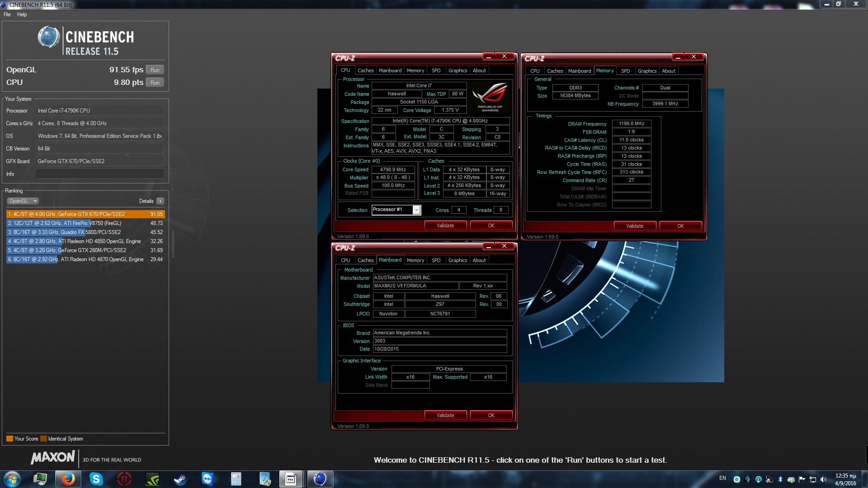The image size is (868, 488).
Task: Click the volume speaker tray icon
Action: tap(823, 479)
